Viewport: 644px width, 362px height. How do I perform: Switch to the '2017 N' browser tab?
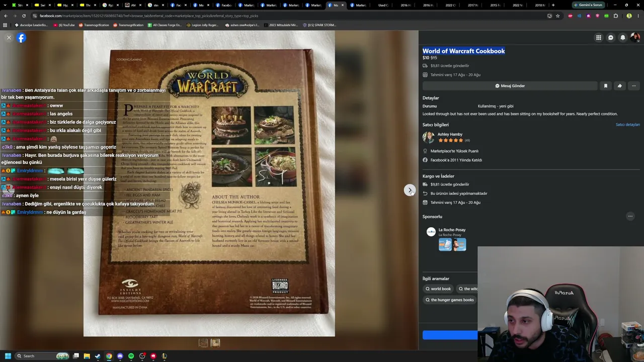(473, 5)
